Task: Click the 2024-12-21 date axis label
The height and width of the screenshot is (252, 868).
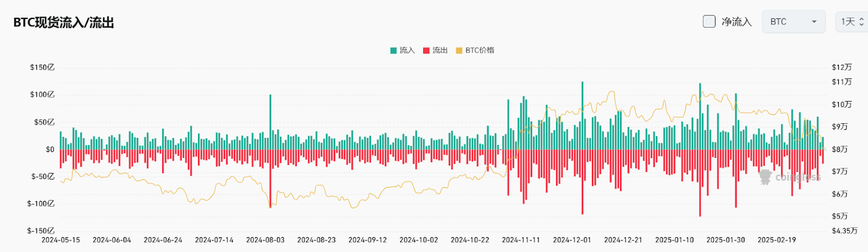Action: pos(623,240)
